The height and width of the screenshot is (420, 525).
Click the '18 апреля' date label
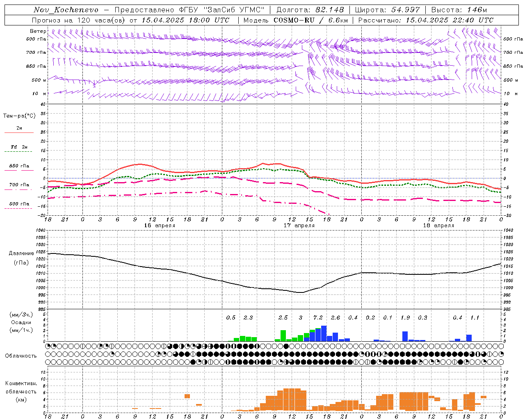pos(438,226)
